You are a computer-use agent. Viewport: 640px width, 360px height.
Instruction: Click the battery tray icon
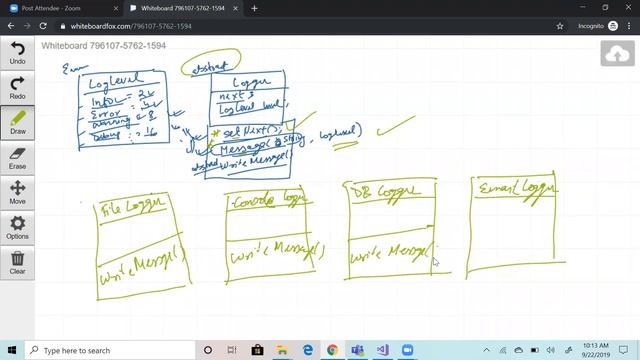pyautogui.click(x=535, y=350)
